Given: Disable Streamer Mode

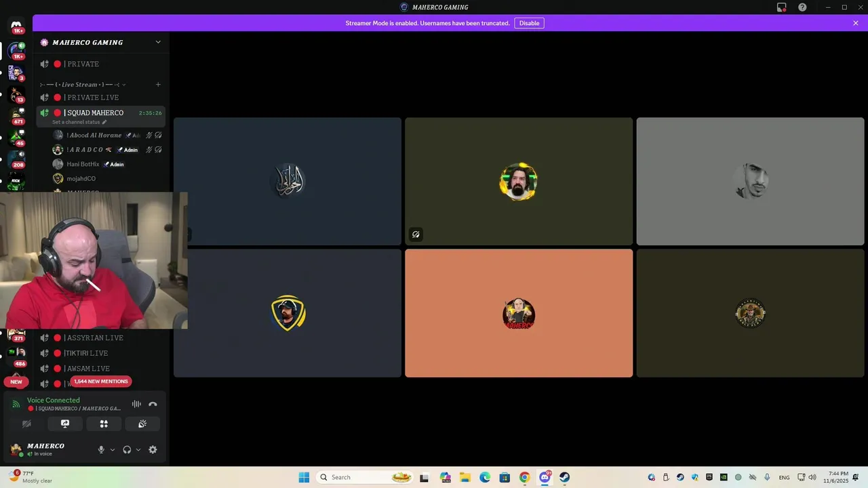Looking at the screenshot, I should click(529, 23).
